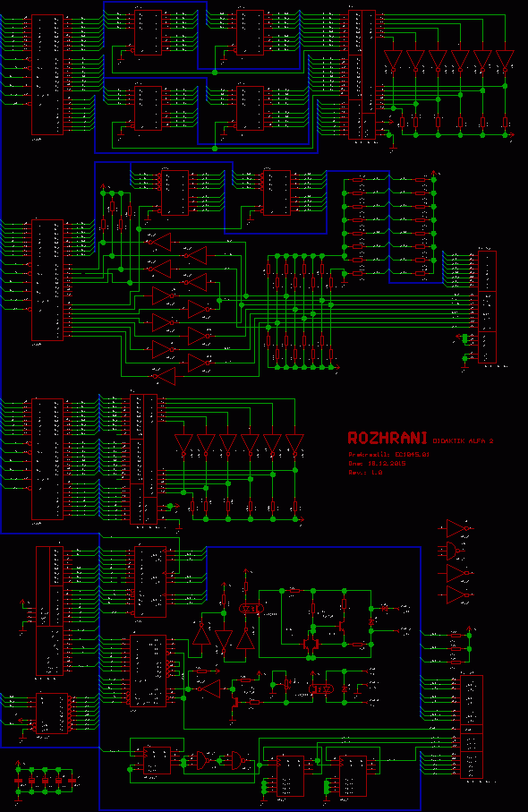Select the bottommost spare inverter symbol at right
The height and width of the screenshot is (812, 528).
[x=457, y=595]
